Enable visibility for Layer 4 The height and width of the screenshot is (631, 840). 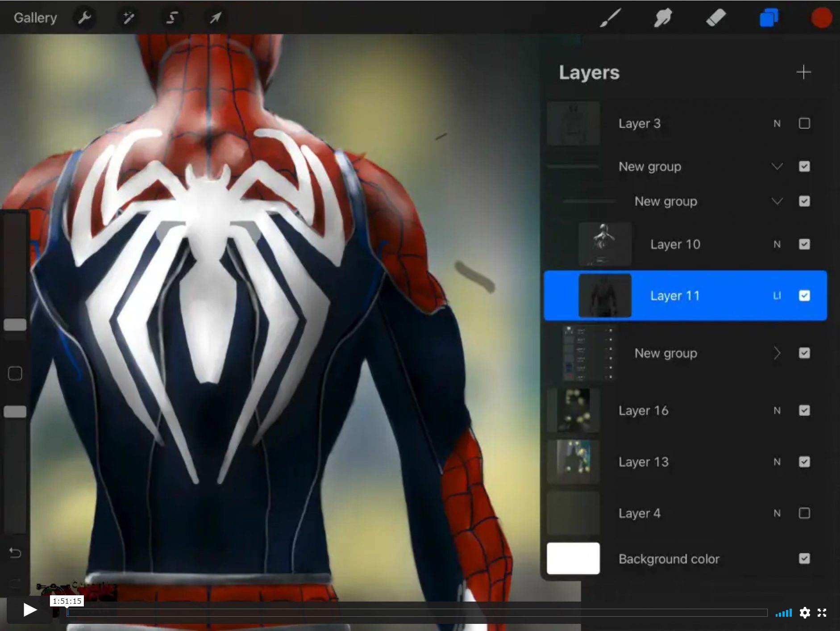[805, 513]
